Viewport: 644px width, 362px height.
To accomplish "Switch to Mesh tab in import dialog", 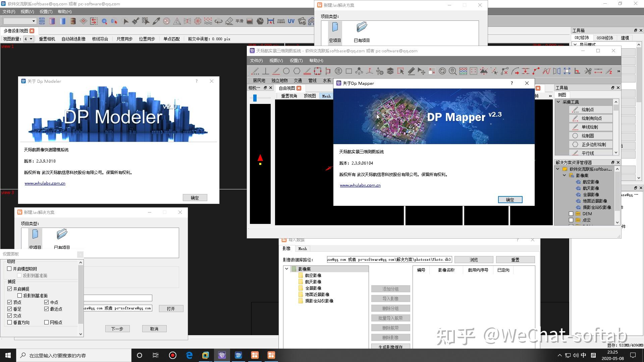I will (303, 249).
